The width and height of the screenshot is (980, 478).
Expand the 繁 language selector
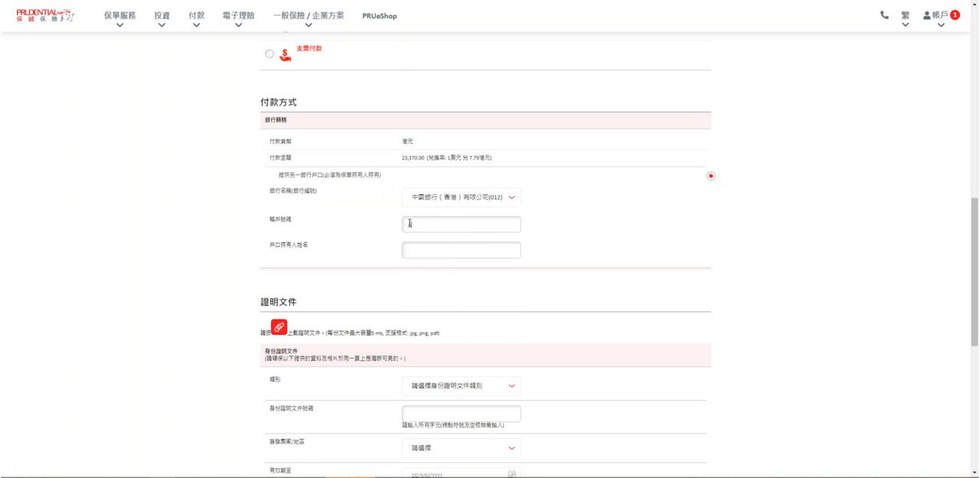905,18
